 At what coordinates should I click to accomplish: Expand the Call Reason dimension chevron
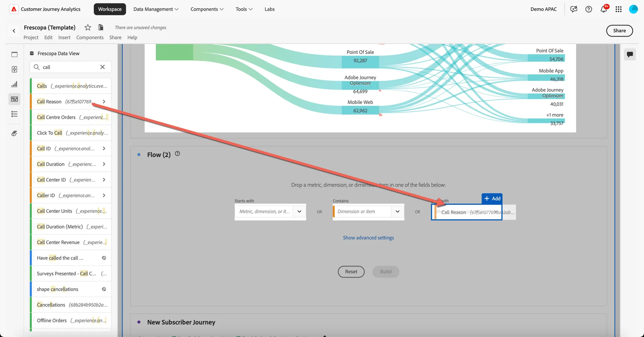pyautogui.click(x=104, y=101)
